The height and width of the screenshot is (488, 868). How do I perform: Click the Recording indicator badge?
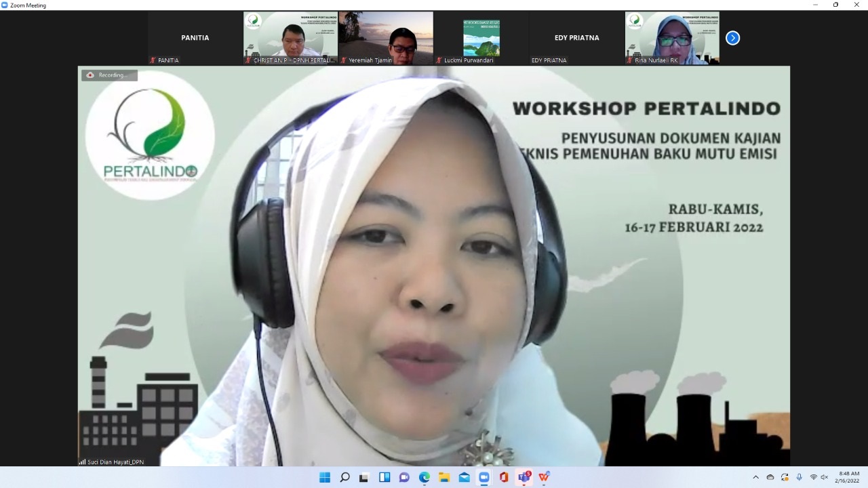point(109,75)
